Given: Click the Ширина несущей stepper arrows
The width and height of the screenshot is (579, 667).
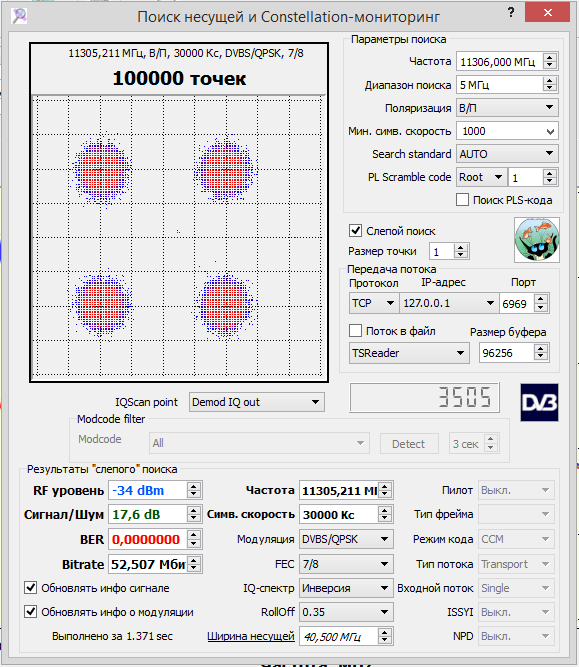Looking at the screenshot, I should click(385, 636).
